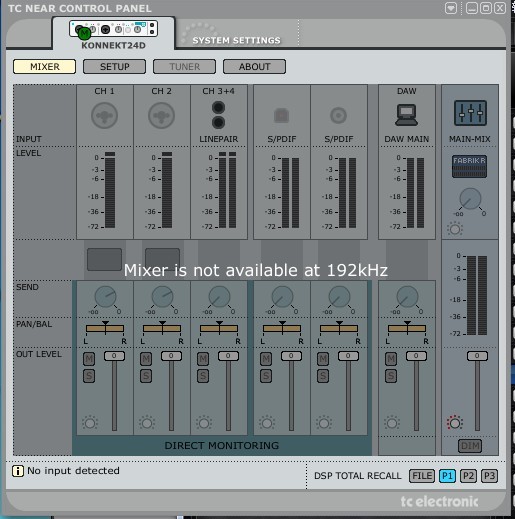Open the SYSTEM SETTINGS tab
This screenshot has height=519, width=515.
(x=236, y=40)
